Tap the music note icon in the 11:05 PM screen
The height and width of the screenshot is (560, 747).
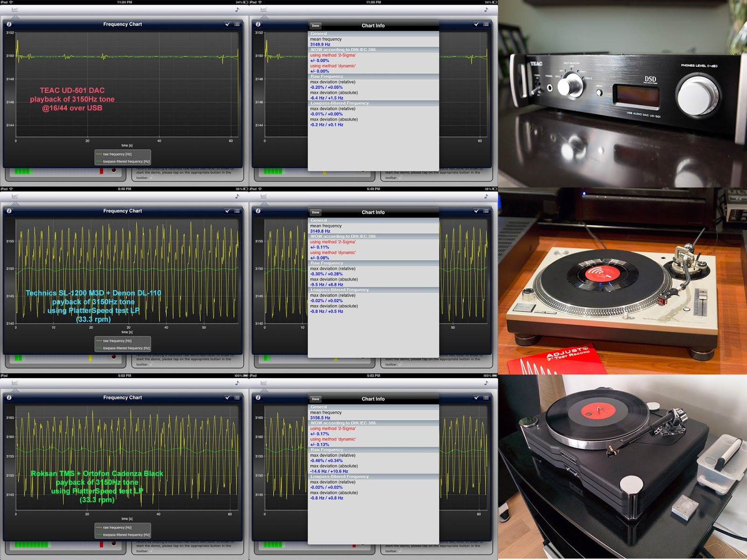tap(486, 10)
